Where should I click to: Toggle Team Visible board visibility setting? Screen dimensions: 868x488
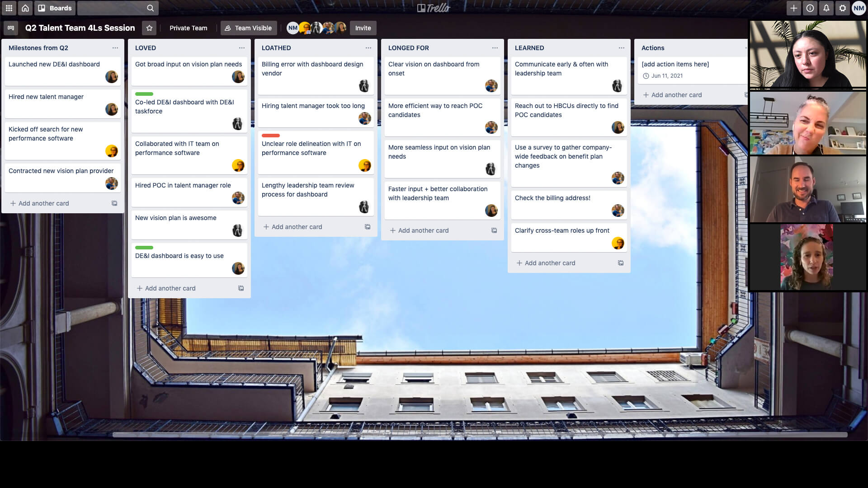(249, 28)
